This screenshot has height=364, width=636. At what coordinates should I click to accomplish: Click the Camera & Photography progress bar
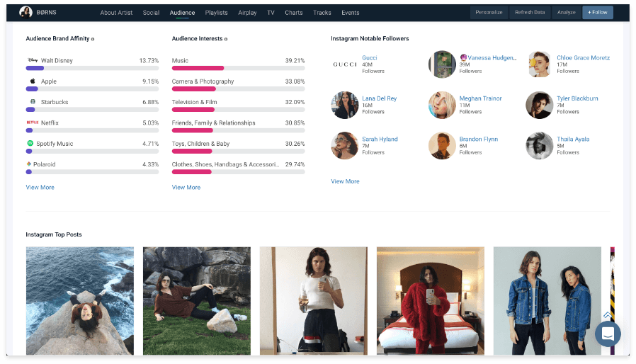click(238, 89)
